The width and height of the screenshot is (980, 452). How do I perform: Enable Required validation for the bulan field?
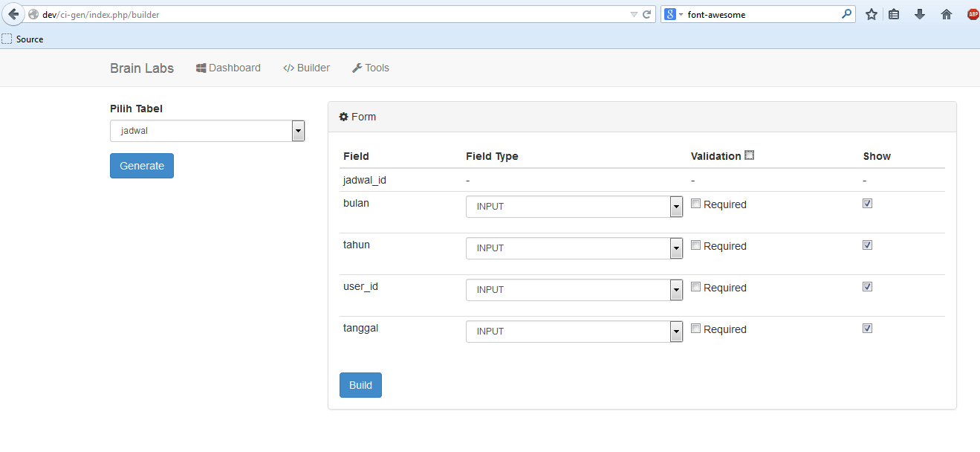coord(695,203)
